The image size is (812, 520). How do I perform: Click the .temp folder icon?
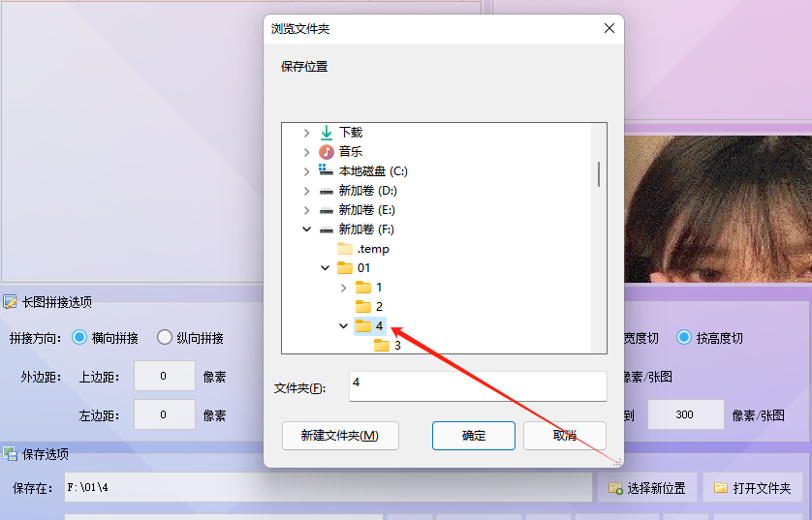[x=345, y=249]
